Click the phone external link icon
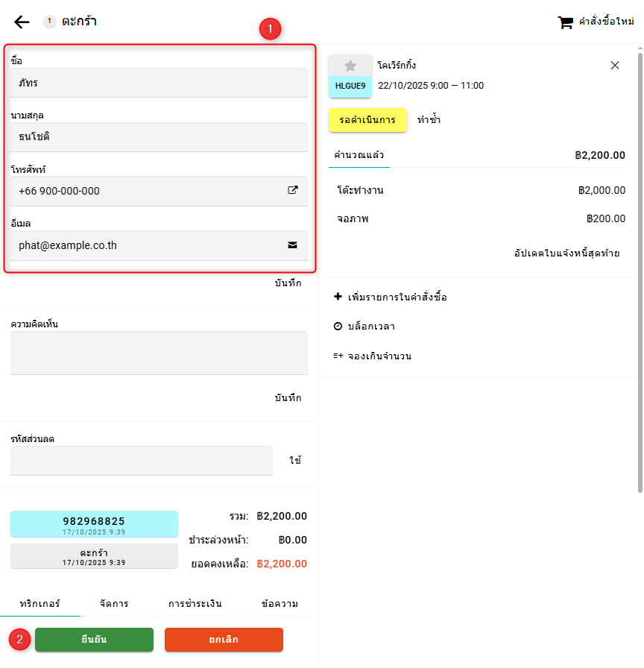This screenshot has width=644, height=668. coord(293,190)
